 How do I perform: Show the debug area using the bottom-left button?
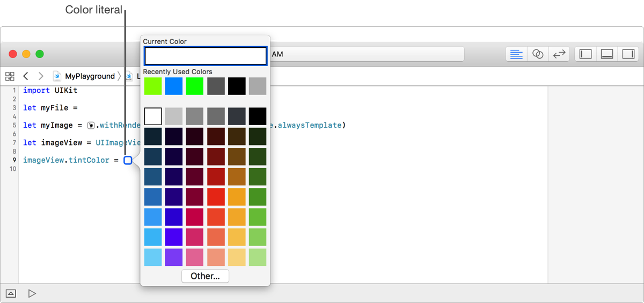click(x=11, y=293)
